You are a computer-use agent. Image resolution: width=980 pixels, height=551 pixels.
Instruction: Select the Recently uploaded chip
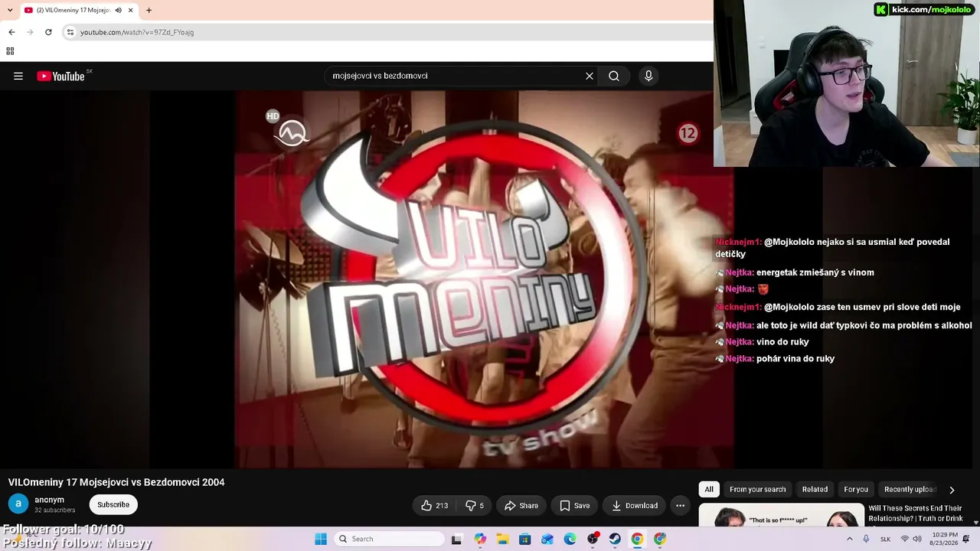point(910,489)
